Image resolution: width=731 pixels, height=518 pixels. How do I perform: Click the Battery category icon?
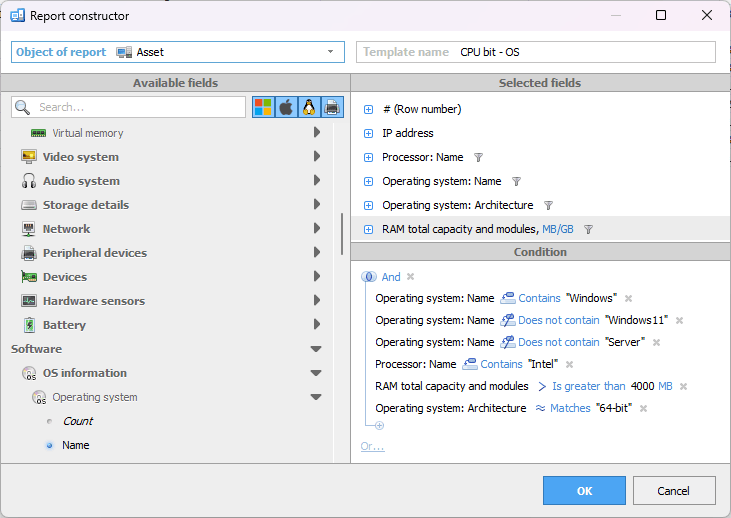29,325
